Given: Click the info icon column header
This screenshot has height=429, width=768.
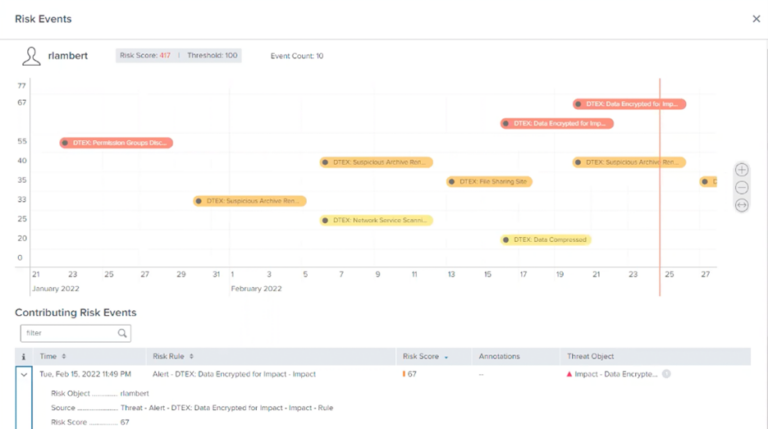Looking at the screenshot, I should (x=24, y=356).
